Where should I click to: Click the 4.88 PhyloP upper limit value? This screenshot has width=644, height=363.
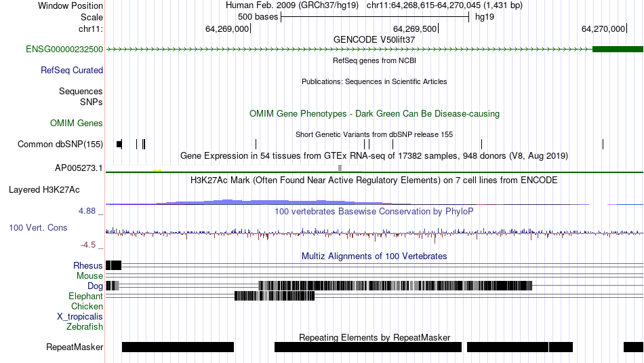pos(87,211)
